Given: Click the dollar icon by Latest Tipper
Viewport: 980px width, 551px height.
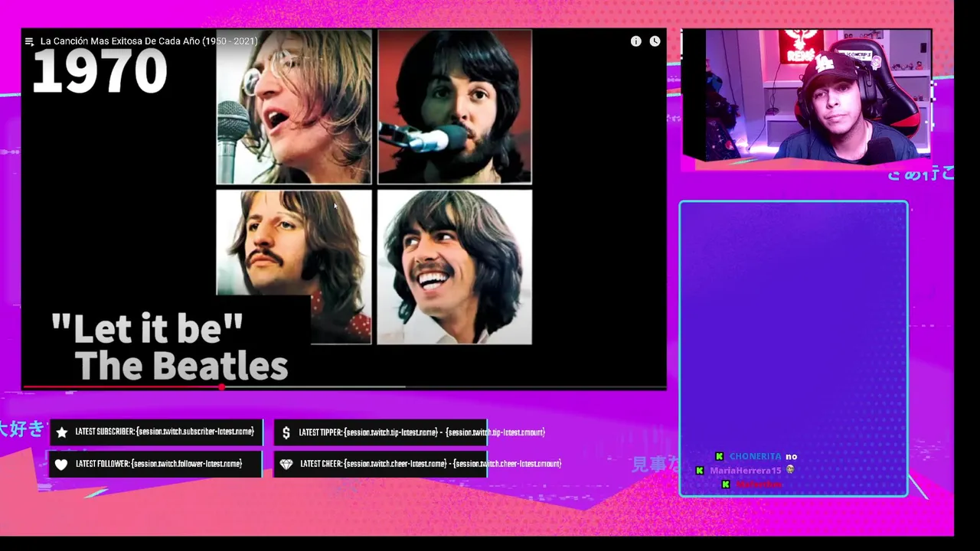Looking at the screenshot, I should (x=286, y=432).
